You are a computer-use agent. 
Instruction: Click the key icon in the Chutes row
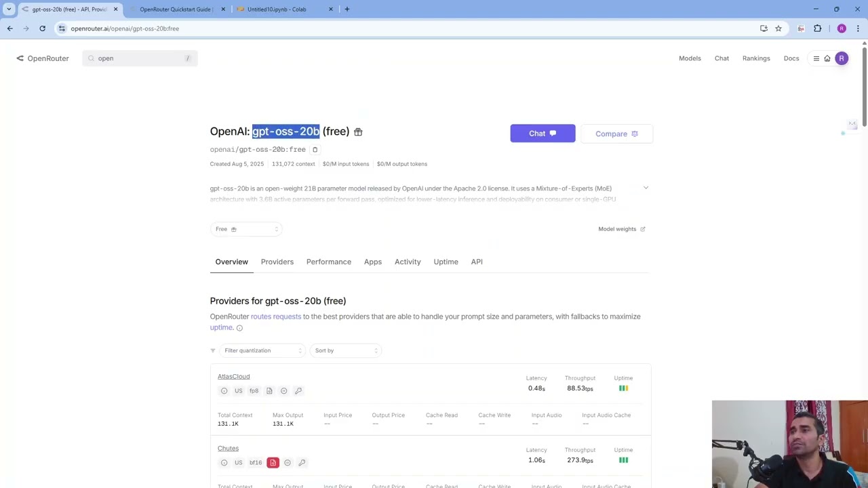pos(302,463)
